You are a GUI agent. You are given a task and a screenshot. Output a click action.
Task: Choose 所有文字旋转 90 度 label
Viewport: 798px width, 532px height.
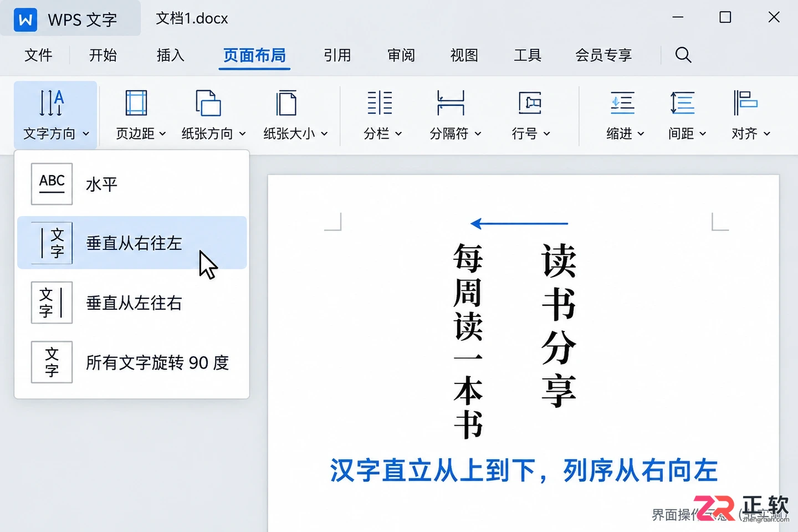pos(157,362)
